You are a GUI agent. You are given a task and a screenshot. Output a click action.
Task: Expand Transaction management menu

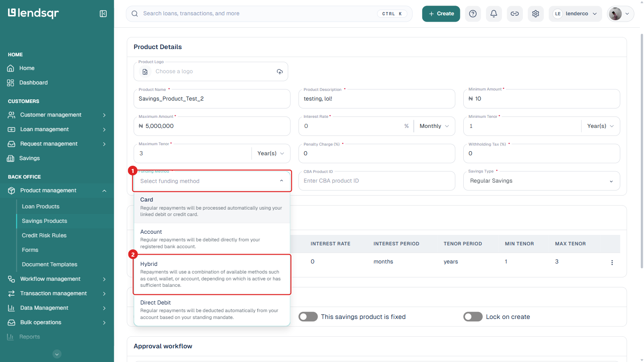[x=57, y=294]
